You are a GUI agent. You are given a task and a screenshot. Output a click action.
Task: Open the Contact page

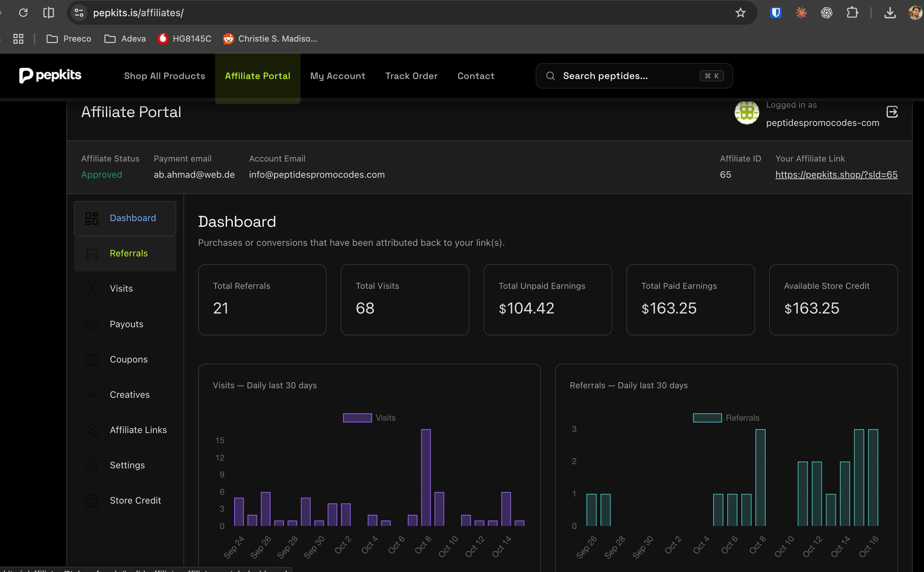[x=476, y=76]
